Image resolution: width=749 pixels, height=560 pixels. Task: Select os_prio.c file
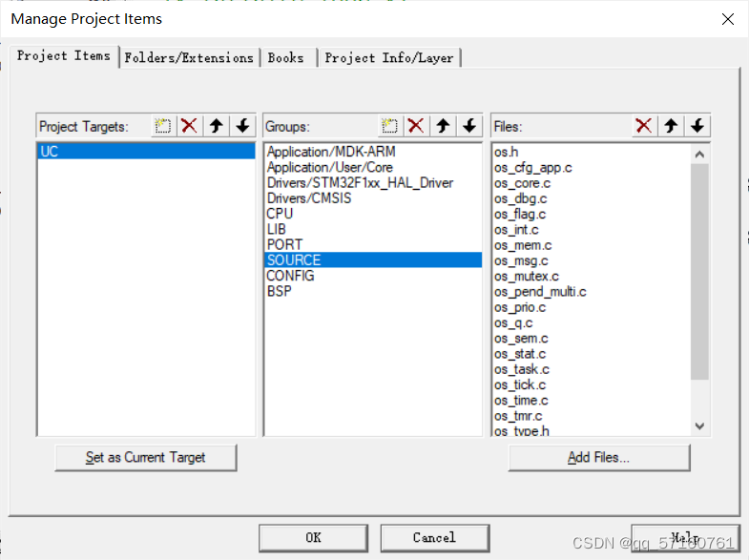(x=592, y=307)
